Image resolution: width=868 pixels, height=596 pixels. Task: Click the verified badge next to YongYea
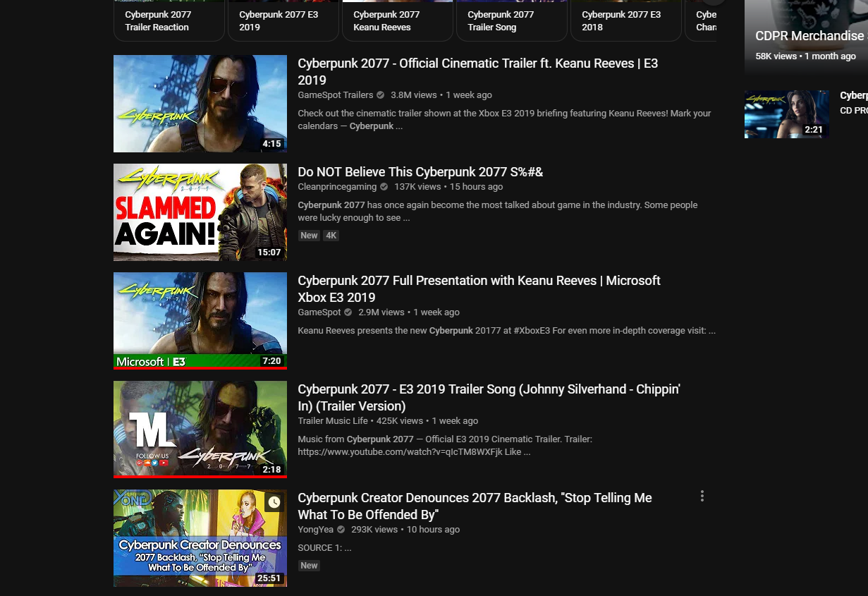[x=341, y=530]
